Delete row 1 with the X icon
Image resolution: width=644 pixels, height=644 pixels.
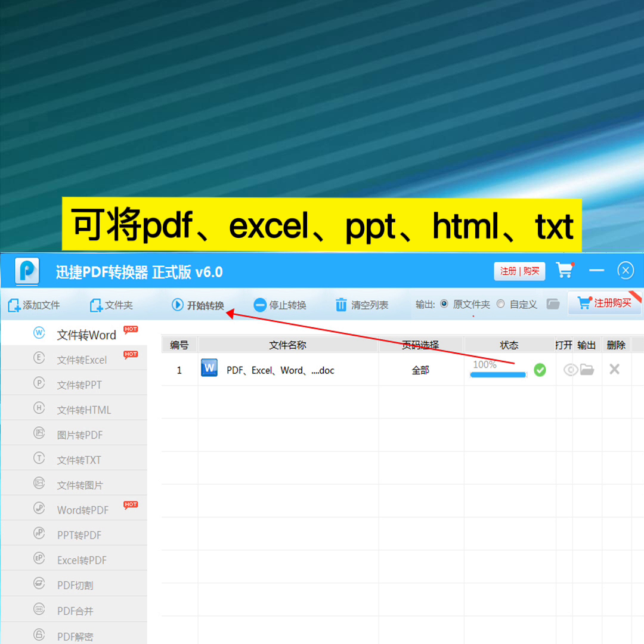pyautogui.click(x=614, y=369)
